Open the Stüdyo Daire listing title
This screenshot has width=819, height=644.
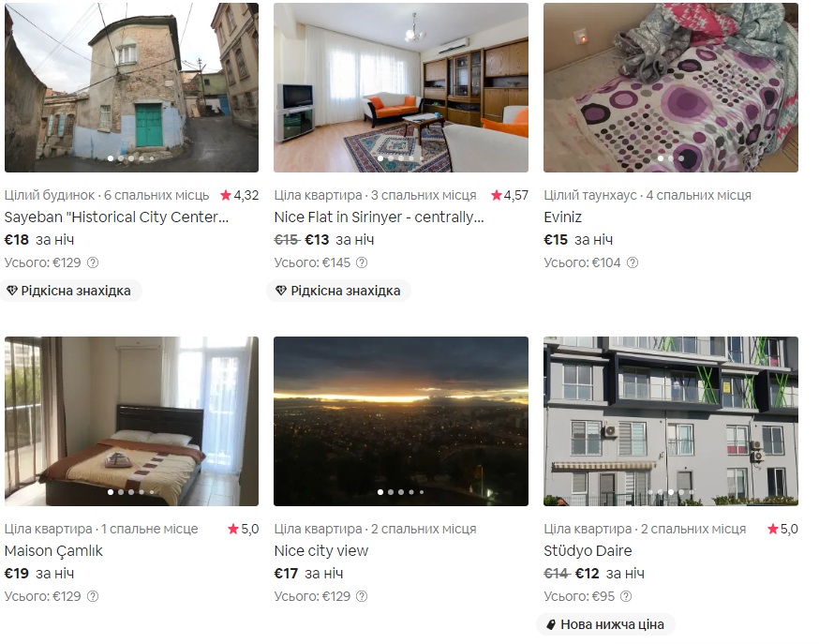pos(588,550)
